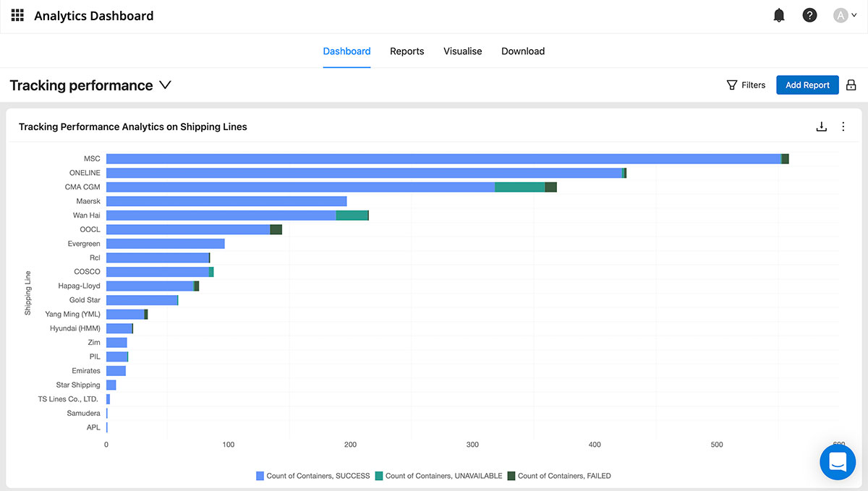Click the Yang Ming (YML) axis label
Viewport: 868px width, 491px height.
73,315
